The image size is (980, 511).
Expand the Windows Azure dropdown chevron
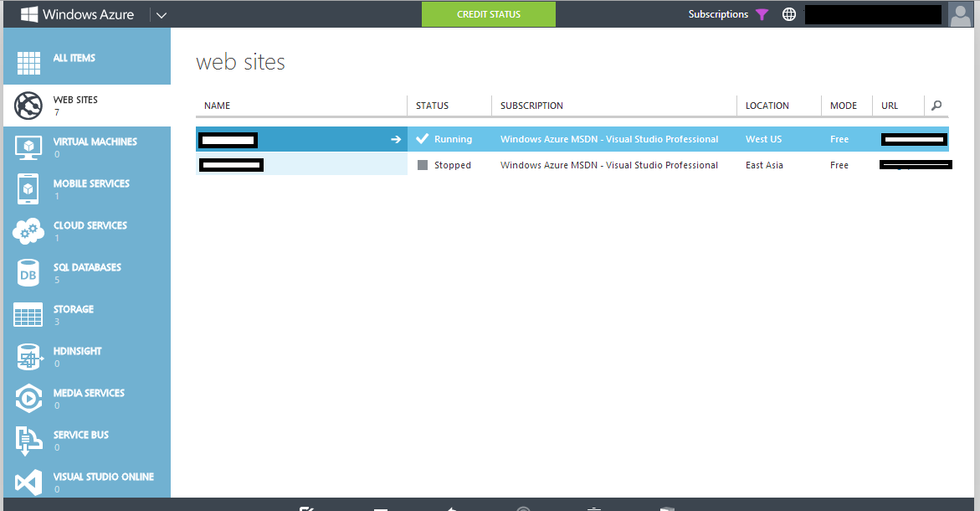tap(161, 14)
